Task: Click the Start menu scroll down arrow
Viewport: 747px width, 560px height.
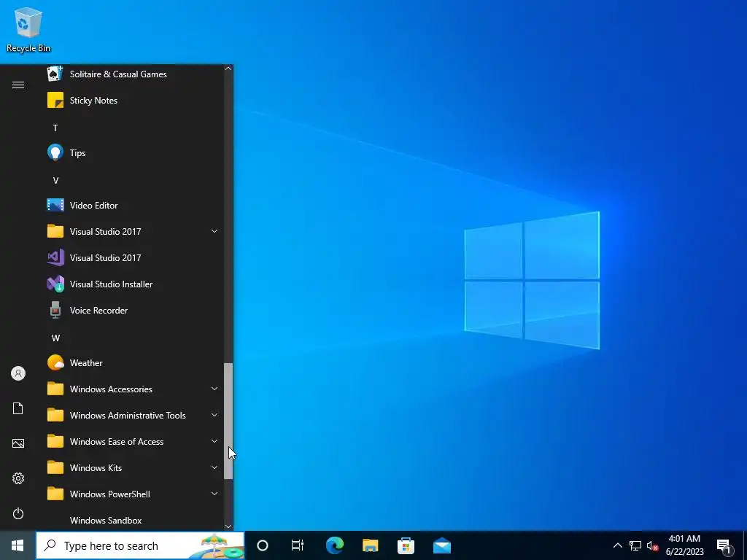Action: [228, 526]
